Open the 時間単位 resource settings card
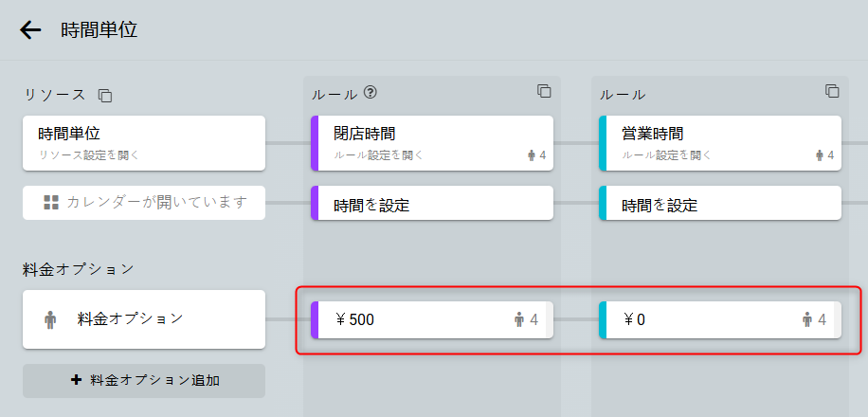868x417 pixels. (x=143, y=143)
